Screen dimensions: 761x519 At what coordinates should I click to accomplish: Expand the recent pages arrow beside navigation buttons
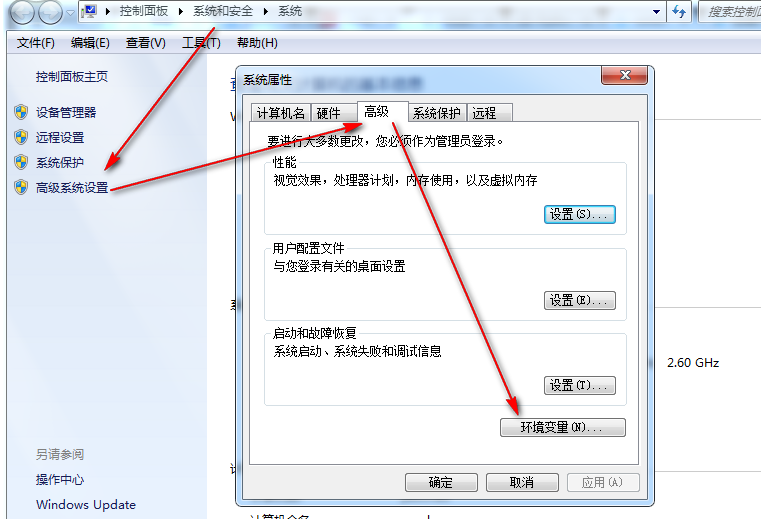[70, 13]
